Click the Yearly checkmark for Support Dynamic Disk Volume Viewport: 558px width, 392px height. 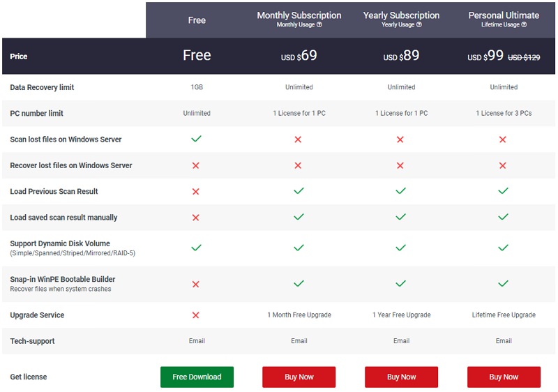coord(400,248)
